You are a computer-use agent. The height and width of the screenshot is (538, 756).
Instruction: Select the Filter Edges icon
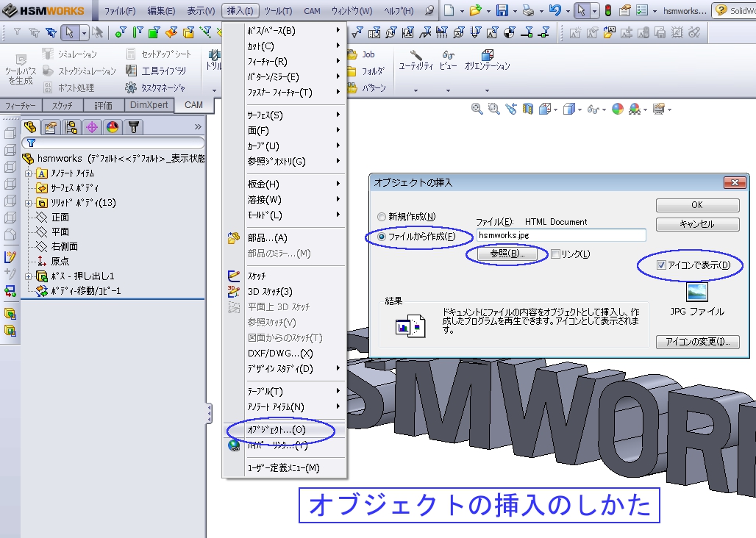tap(138, 32)
